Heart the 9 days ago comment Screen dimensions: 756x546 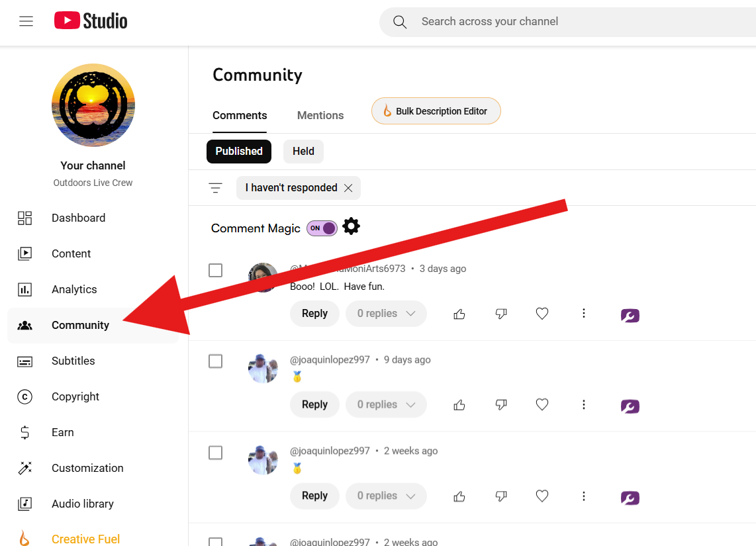[542, 405]
